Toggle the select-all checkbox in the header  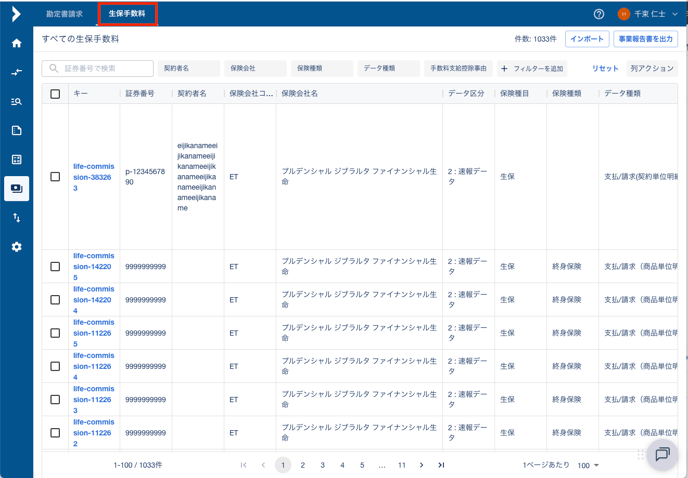(x=55, y=94)
